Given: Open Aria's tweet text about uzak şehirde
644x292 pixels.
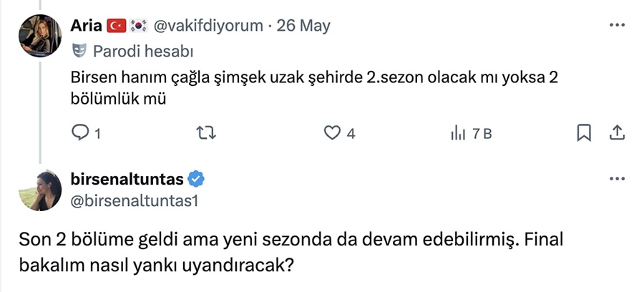Looking at the screenshot, I should point(313,89).
